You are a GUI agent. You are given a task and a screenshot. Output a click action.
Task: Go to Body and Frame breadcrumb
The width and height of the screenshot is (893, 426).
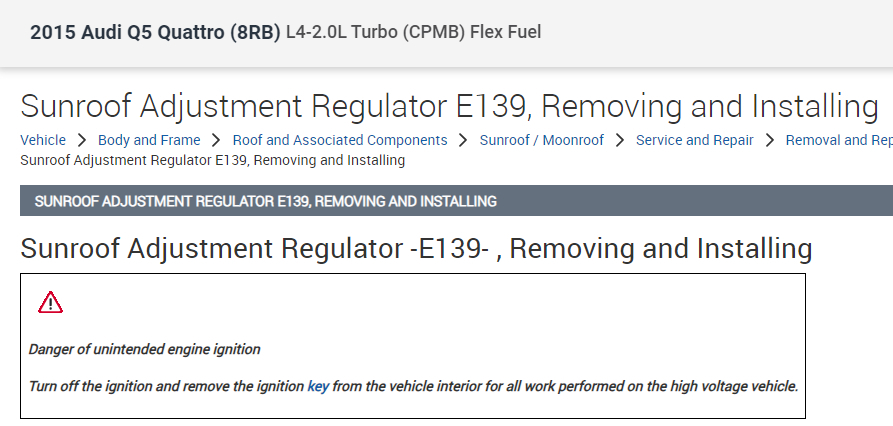click(149, 141)
